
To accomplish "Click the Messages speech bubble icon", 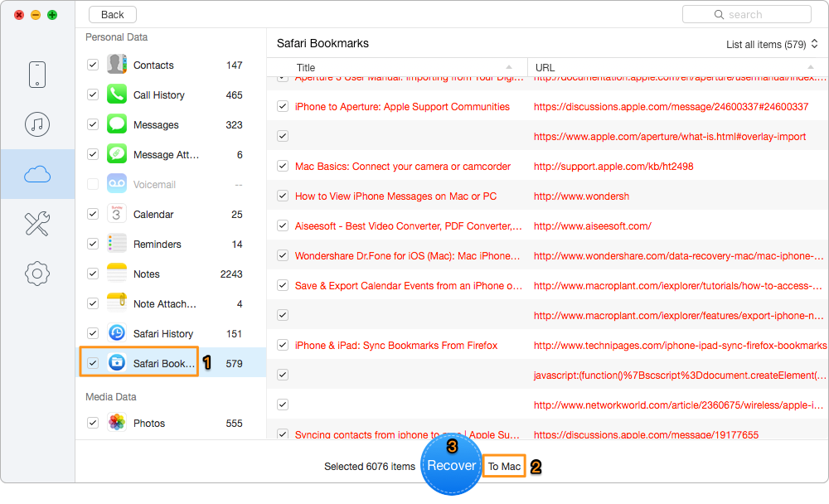I will pos(117,124).
